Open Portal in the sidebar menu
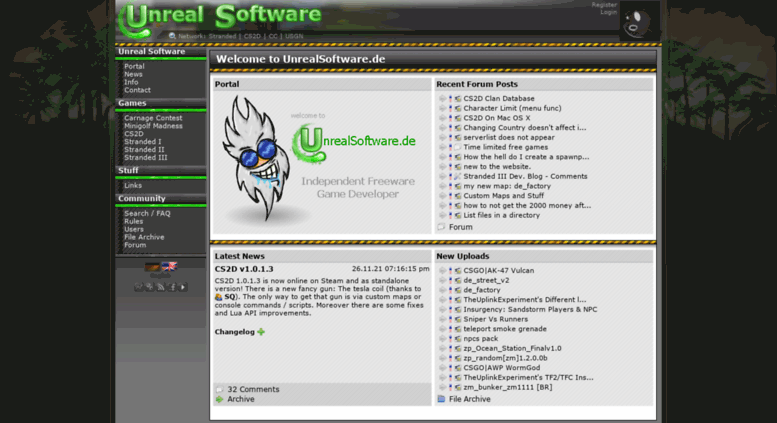The image size is (777, 423). coord(134,66)
